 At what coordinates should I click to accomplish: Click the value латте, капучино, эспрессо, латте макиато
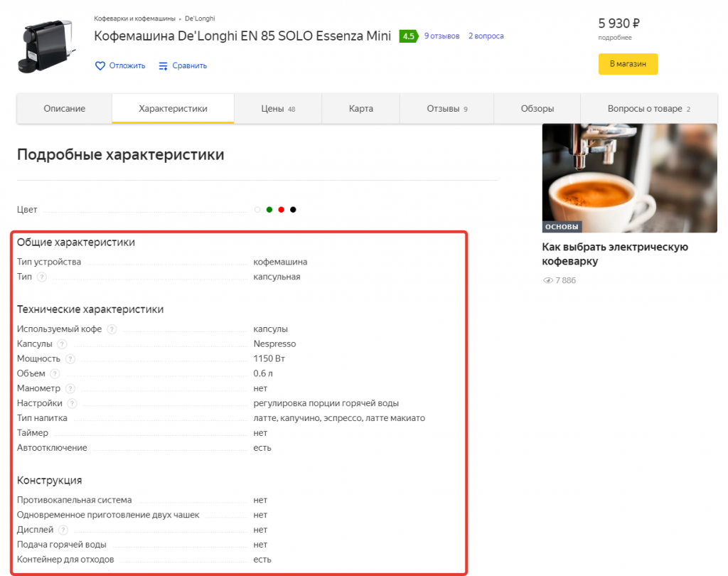pos(339,418)
